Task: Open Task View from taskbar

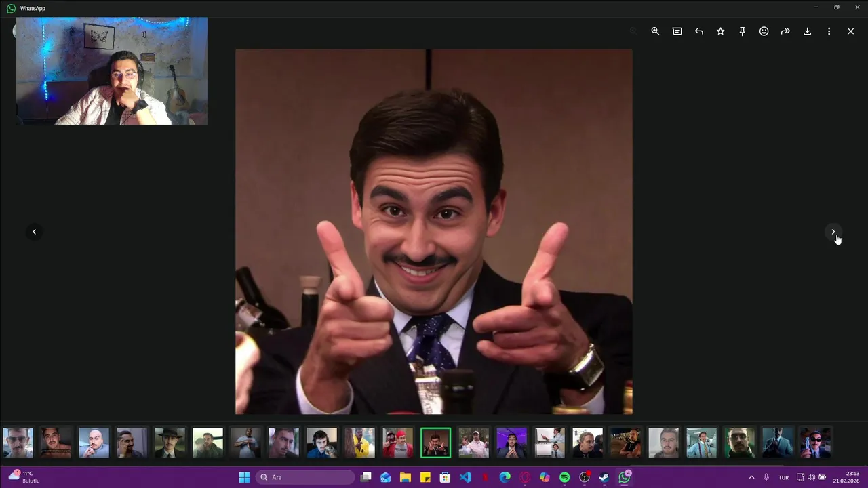Action: [366, 477]
